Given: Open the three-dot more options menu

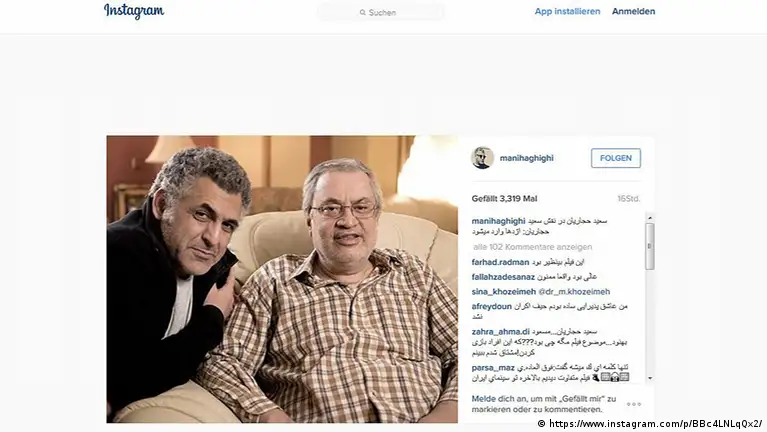Looking at the screenshot, I should click(633, 404).
